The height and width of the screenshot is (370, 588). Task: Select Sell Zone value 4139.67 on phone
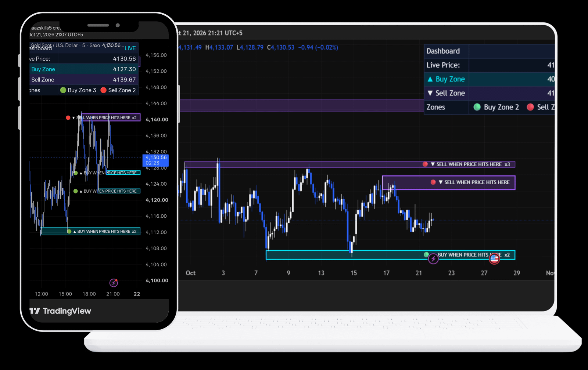tap(124, 80)
